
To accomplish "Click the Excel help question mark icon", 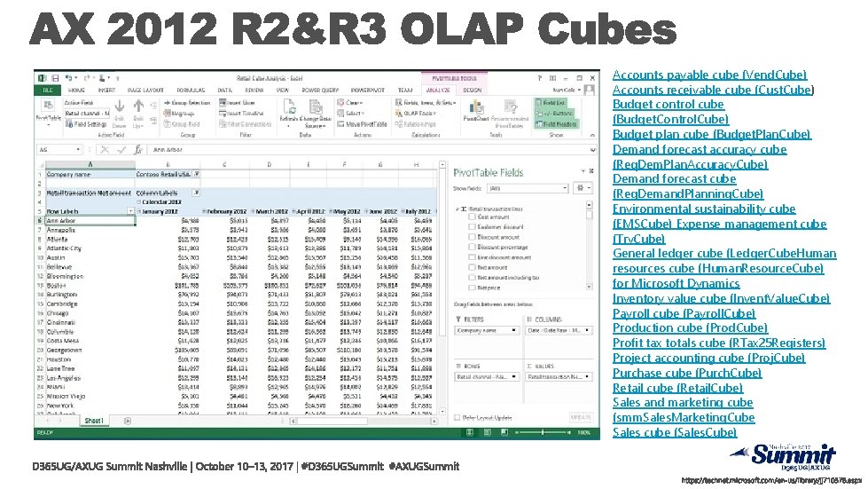I will [540, 78].
